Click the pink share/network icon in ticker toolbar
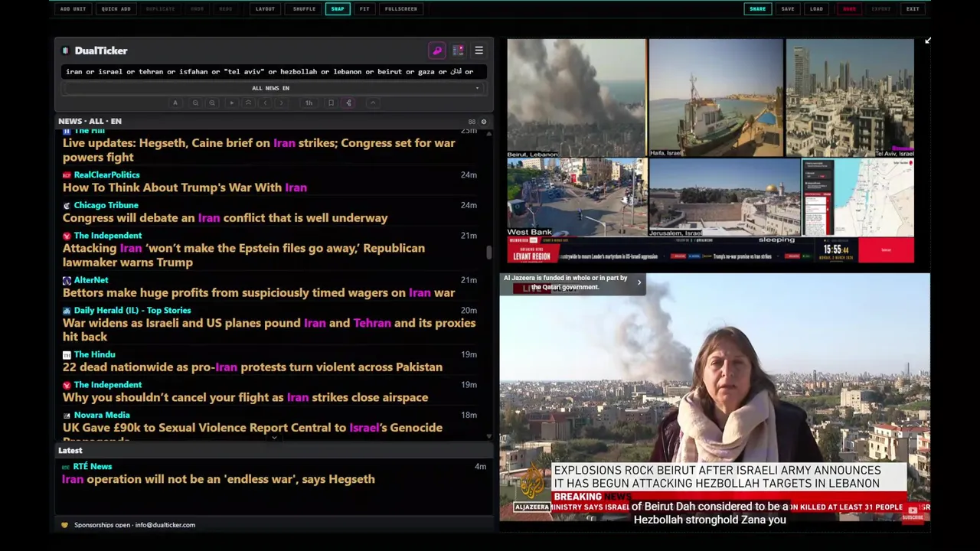The width and height of the screenshot is (980, 551). click(x=348, y=103)
